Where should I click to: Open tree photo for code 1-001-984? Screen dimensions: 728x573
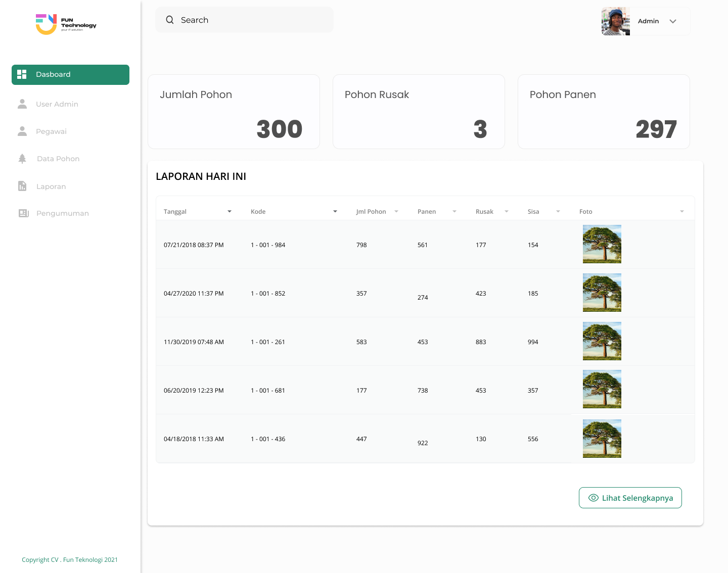tap(602, 244)
